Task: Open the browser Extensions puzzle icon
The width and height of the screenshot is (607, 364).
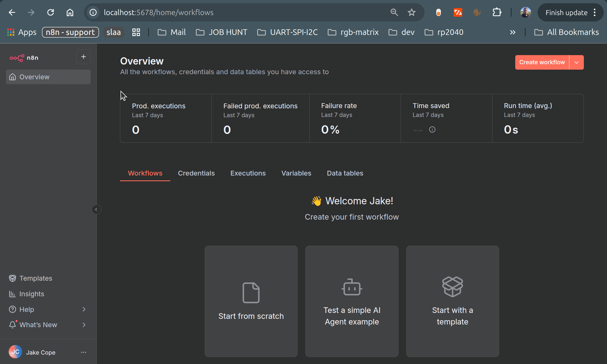Action: pos(497,12)
